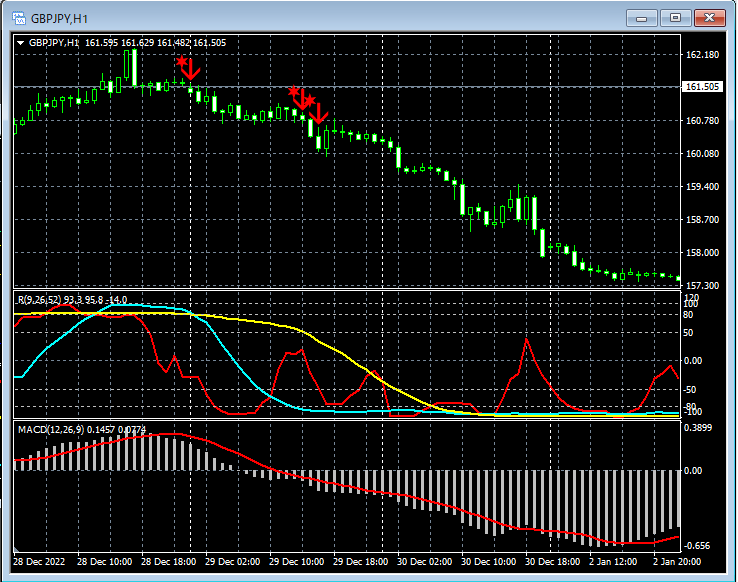Select the MACD(12,26,9) indicator label
738x582 pixels.
coord(51,429)
